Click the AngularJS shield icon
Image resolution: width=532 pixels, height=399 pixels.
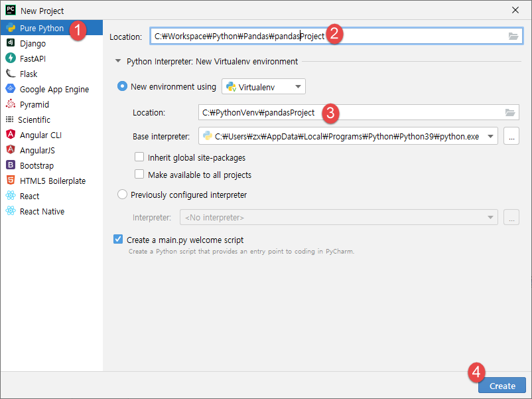coord(11,149)
